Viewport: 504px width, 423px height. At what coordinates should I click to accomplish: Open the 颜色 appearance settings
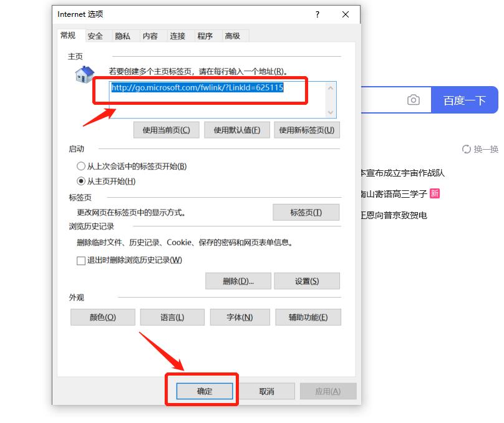[x=102, y=317]
